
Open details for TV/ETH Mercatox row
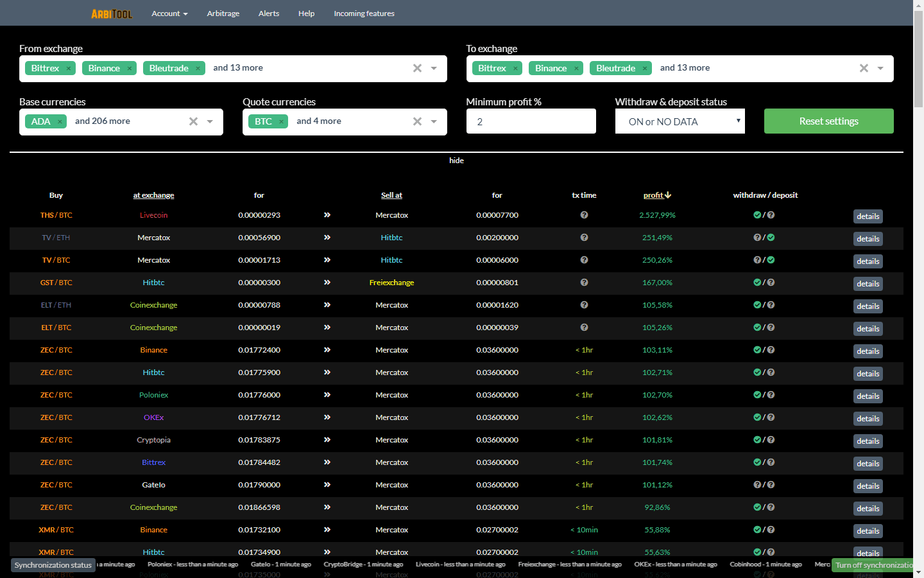[868, 239]
